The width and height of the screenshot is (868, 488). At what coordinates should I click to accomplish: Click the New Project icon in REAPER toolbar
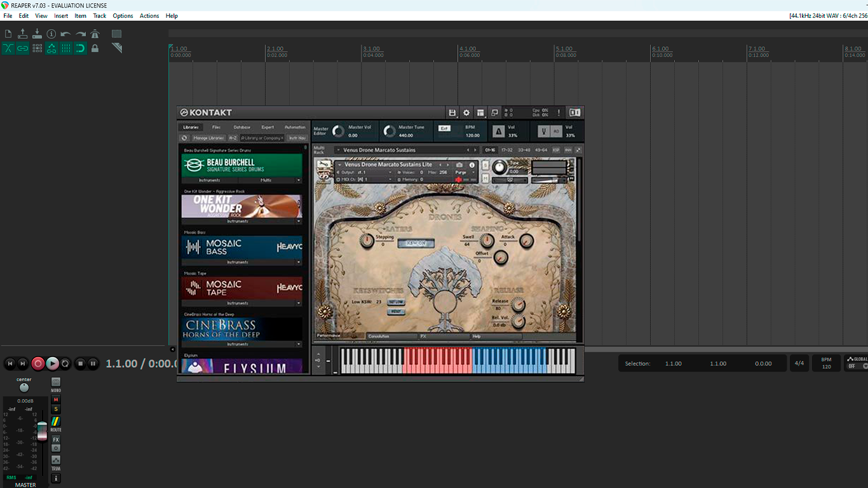pyautogui.click(x=8, y=34)
